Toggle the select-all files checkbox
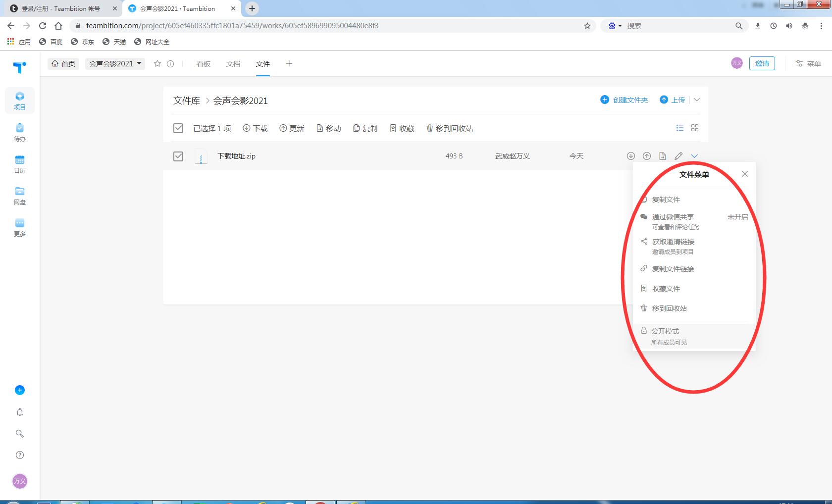 (x=178, y=128)
